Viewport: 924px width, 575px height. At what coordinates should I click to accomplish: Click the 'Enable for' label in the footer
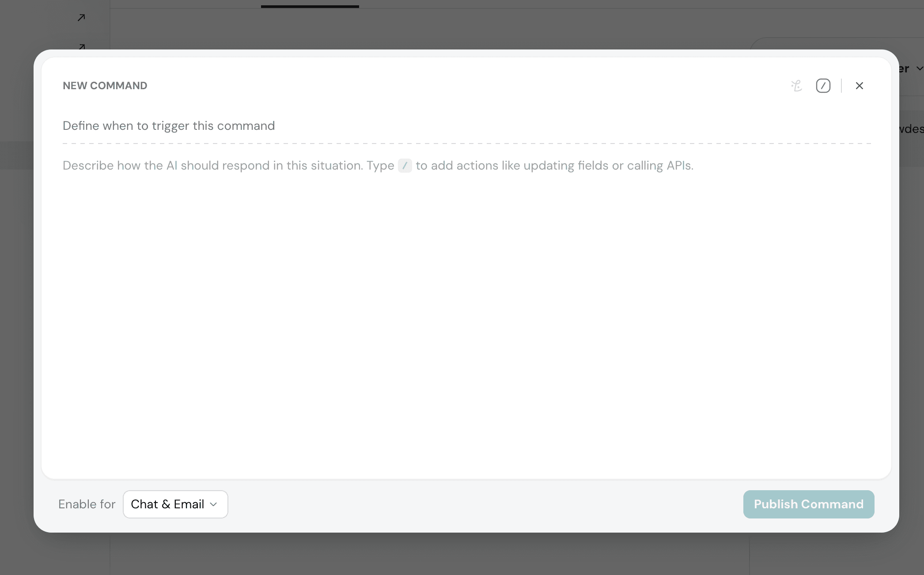pyautogui.click(x=87, y=504)
